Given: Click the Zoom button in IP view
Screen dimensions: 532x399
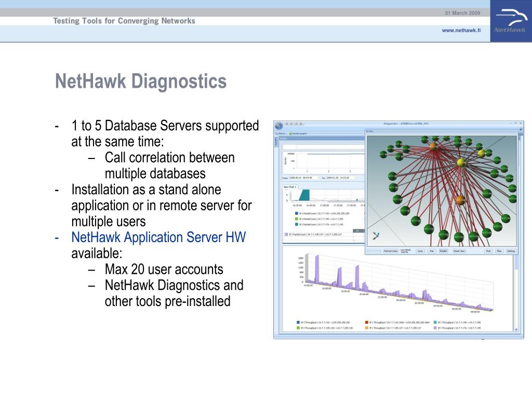Looking at the screenshot, I should [x=420, y=251].
